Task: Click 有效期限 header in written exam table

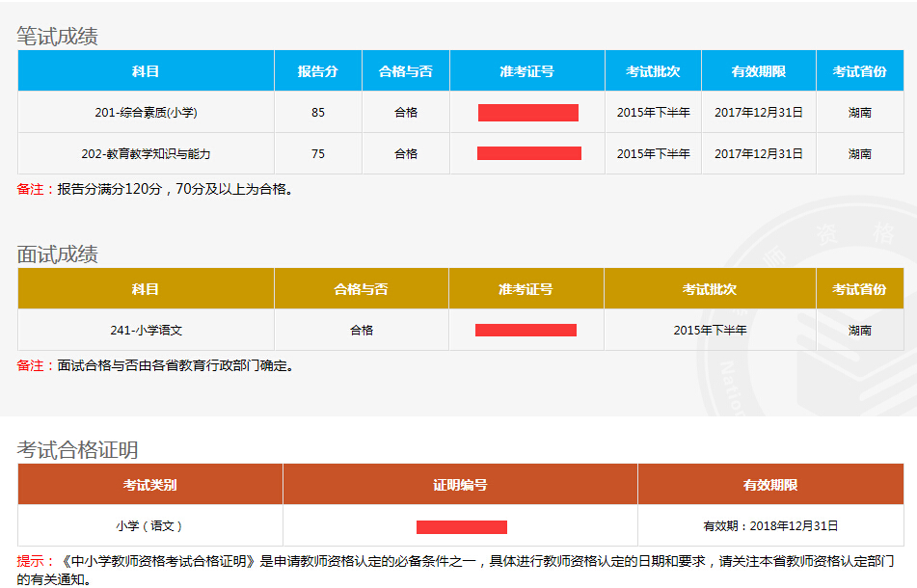Action: pyautogui.click(x=758, y=71)
